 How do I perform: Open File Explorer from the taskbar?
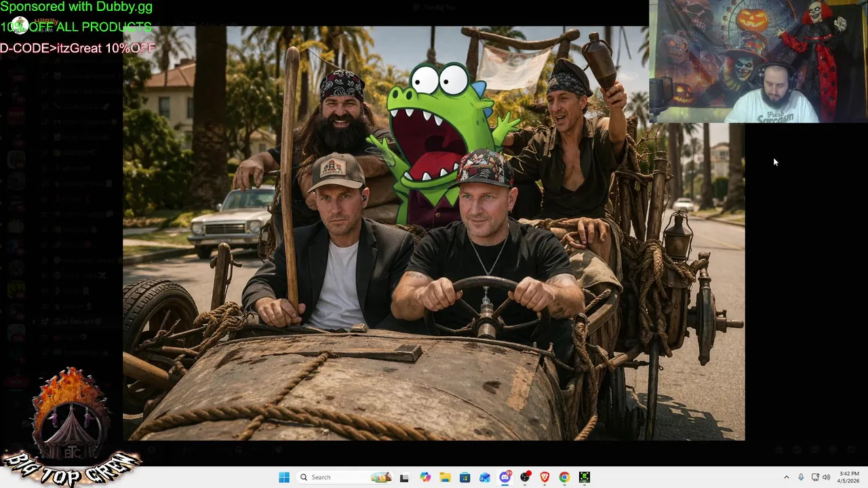click(445, 477)
